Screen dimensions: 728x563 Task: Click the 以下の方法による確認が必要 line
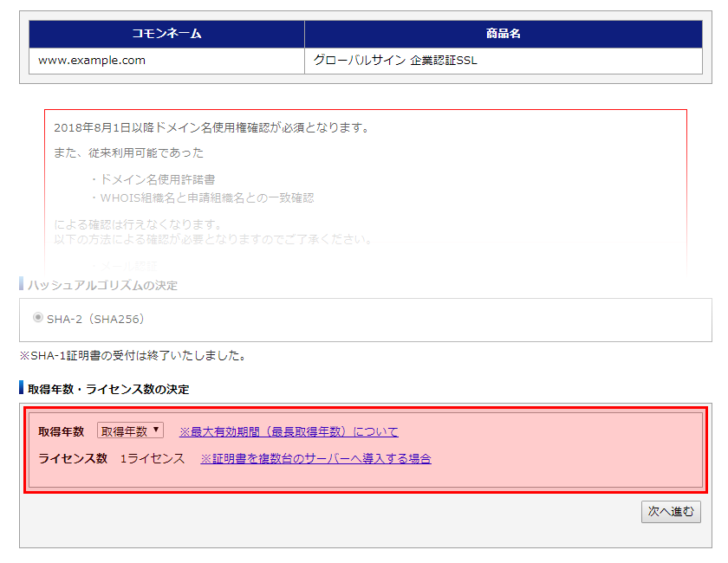pos(213,240)
